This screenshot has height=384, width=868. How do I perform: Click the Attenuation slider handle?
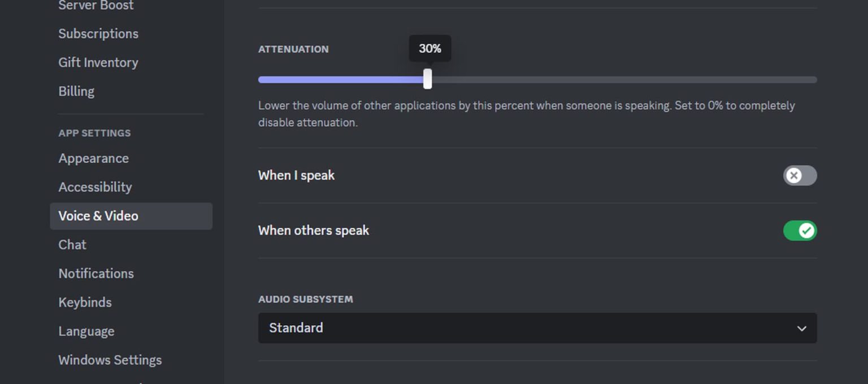tap(428, 79)
